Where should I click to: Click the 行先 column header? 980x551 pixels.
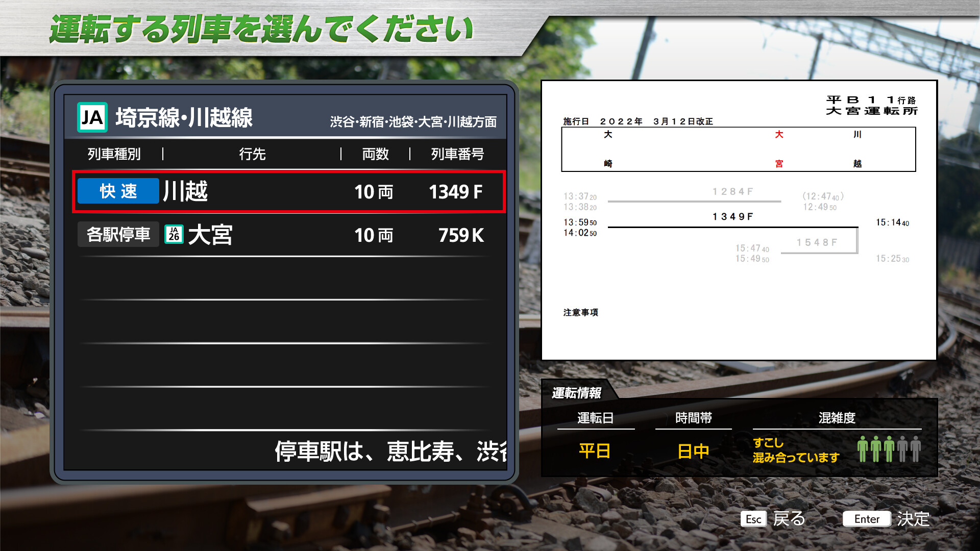252,154
